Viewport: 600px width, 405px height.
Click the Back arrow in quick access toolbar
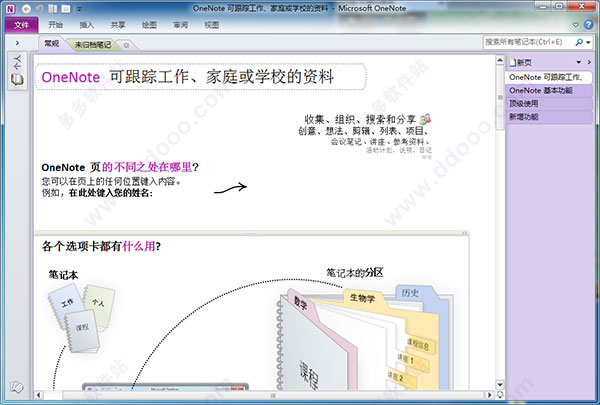click(26, 8)
